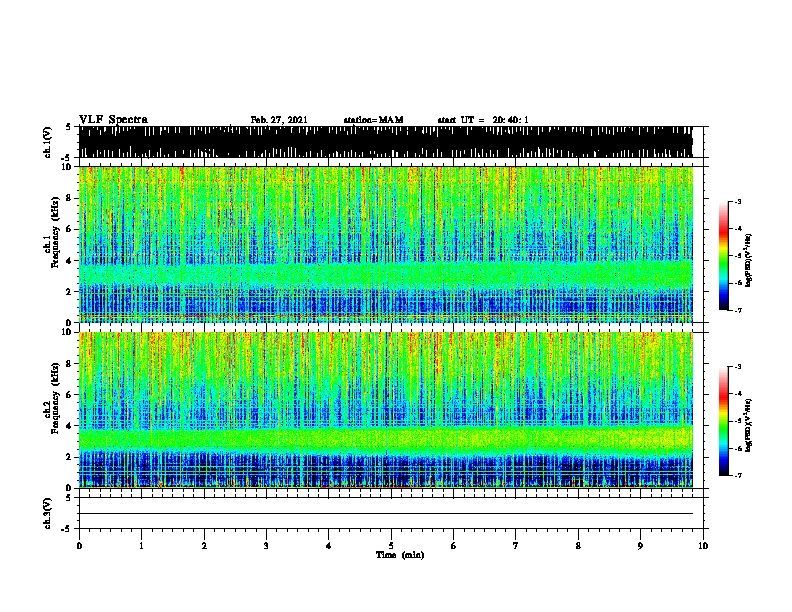Select the date label "Feb. 27, 2021"
Image resolution: width=792 pixels, height=612 pixels.
pyautogui.click(x=279, y=120)
